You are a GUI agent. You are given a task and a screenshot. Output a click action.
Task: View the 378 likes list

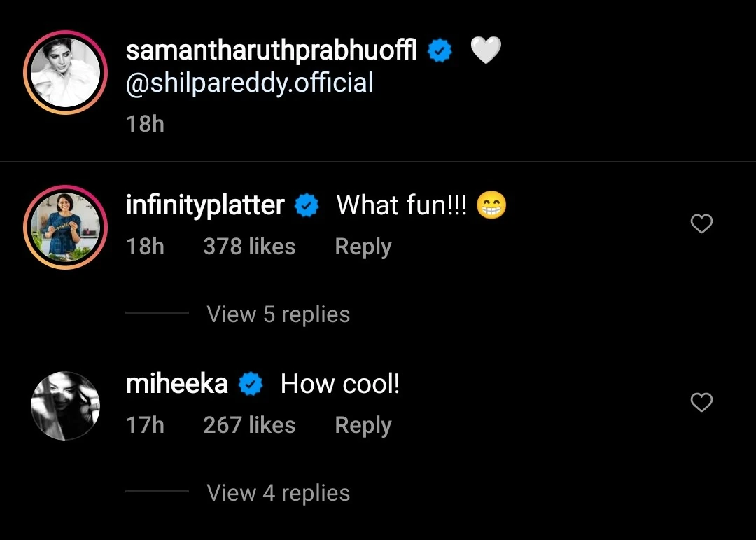(x=249, y=247)
